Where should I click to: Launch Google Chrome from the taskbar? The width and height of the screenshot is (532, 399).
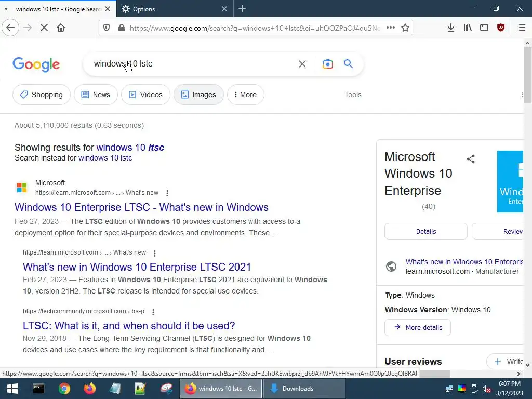(64, 389)
